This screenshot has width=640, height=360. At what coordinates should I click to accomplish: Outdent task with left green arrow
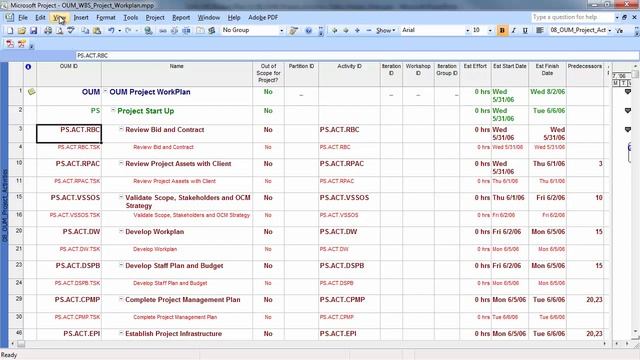334,31
